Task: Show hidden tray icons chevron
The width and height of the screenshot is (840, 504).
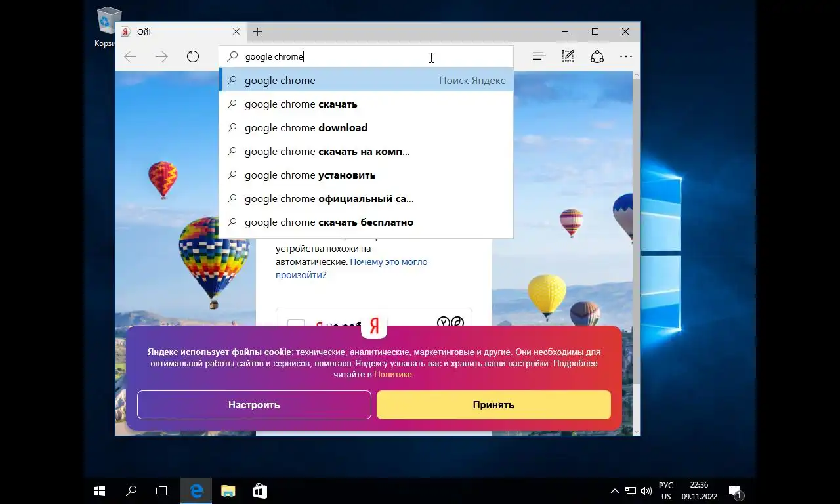Action: tap(614, 491)
